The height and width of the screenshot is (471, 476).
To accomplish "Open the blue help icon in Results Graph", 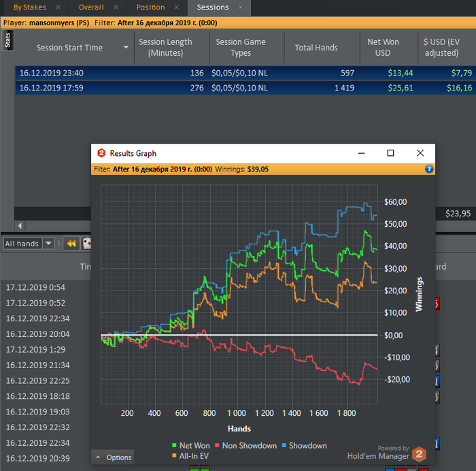I will tap(429, 169).
